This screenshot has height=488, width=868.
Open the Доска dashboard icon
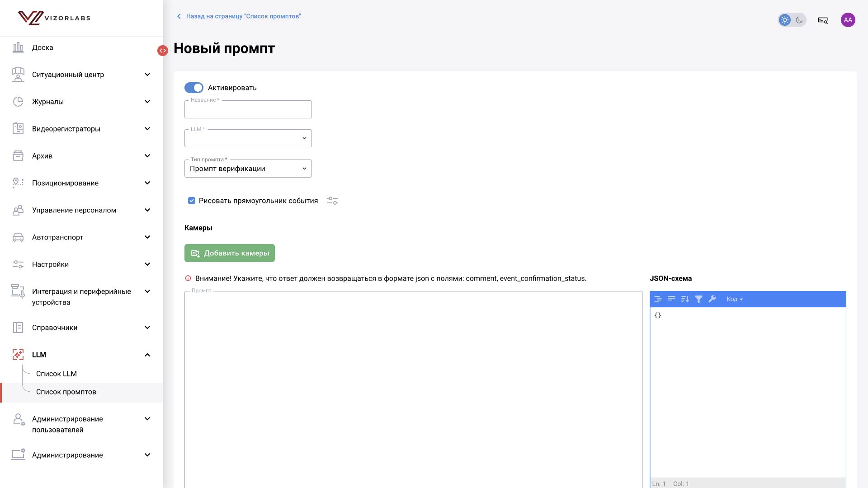18,47
